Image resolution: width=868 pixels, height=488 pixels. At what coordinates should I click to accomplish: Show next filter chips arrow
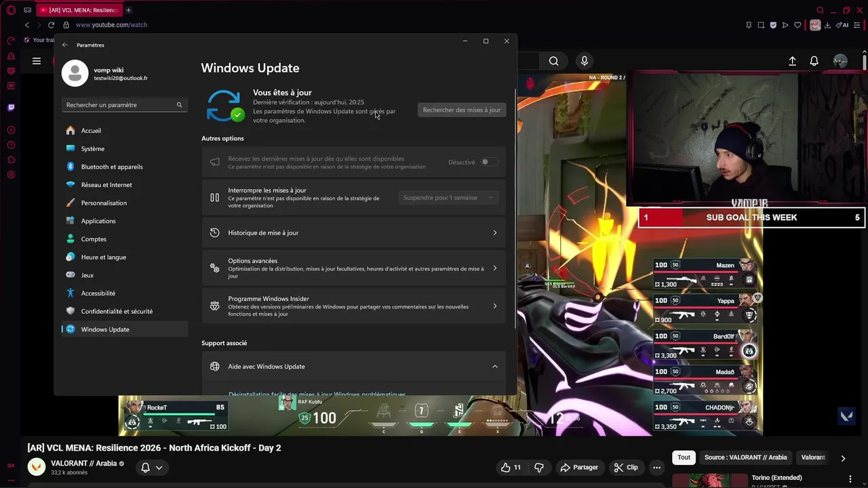(x=843, y=458)
